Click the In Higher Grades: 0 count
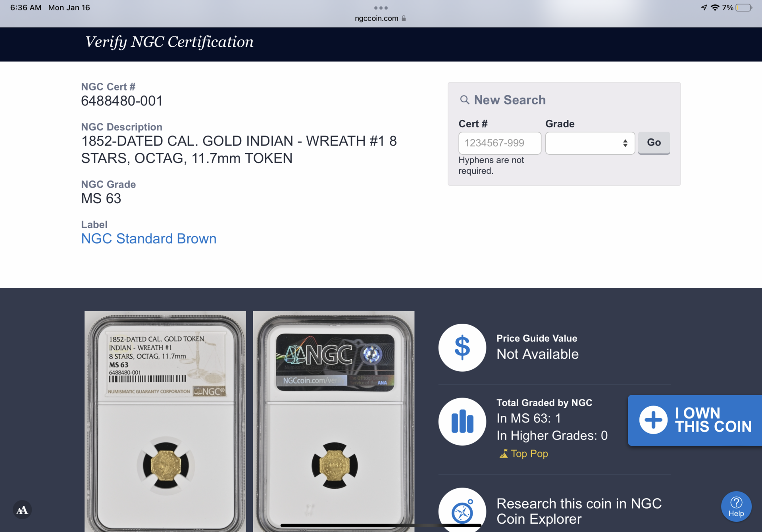This screenshot has width=762, height=532. tap(552, 436)
